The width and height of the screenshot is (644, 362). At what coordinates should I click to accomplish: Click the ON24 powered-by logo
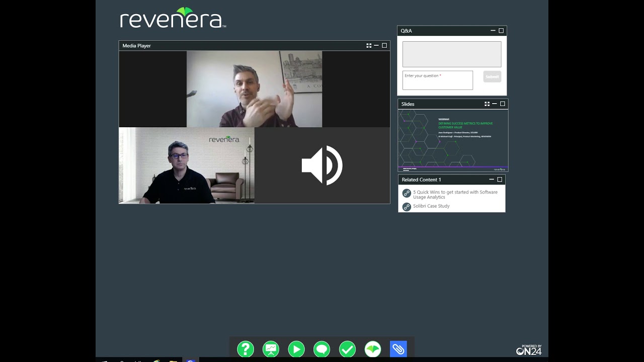[529, 350]
